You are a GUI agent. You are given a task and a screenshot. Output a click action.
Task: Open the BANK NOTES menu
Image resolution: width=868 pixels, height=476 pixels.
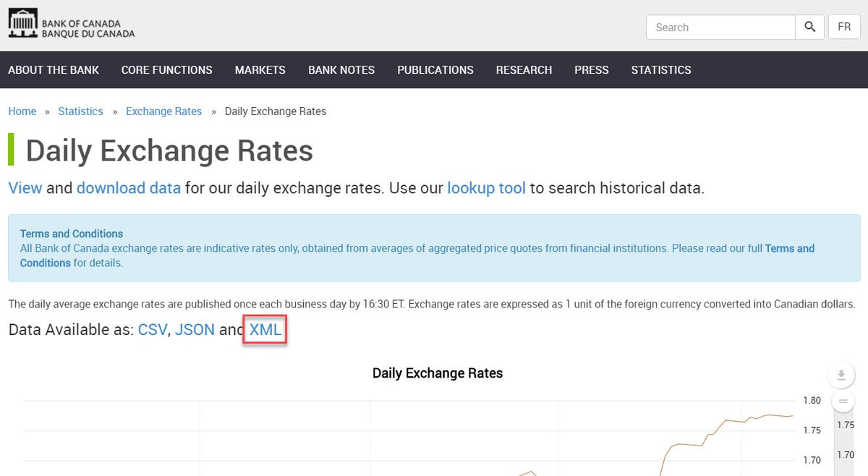coord(341,69)
